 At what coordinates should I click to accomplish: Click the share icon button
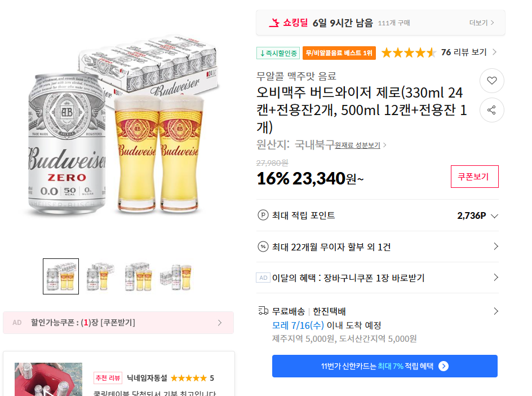[491, 110]
